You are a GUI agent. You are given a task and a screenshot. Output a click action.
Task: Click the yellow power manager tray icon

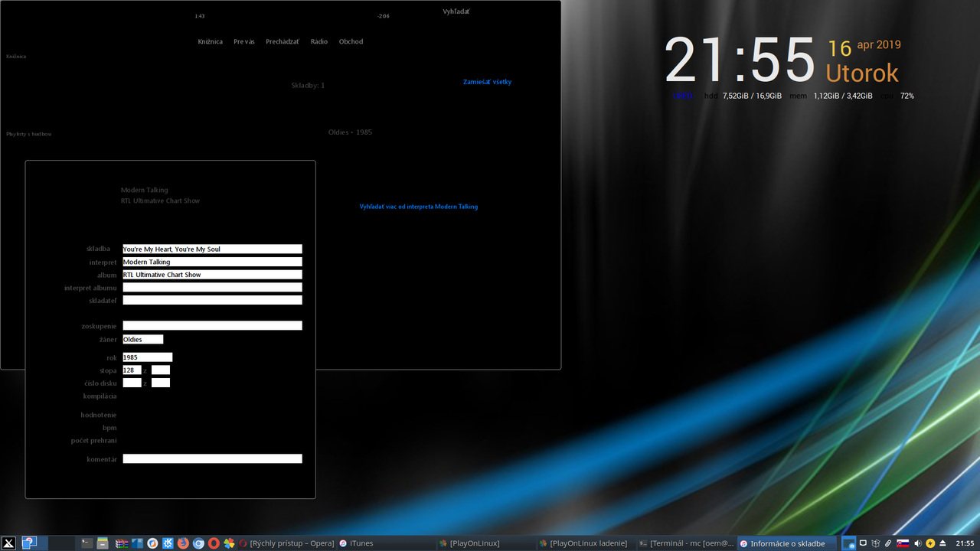click(930, 543)
